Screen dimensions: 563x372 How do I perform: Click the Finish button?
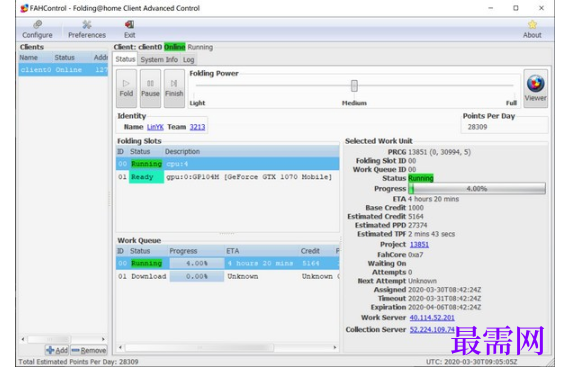174,88
